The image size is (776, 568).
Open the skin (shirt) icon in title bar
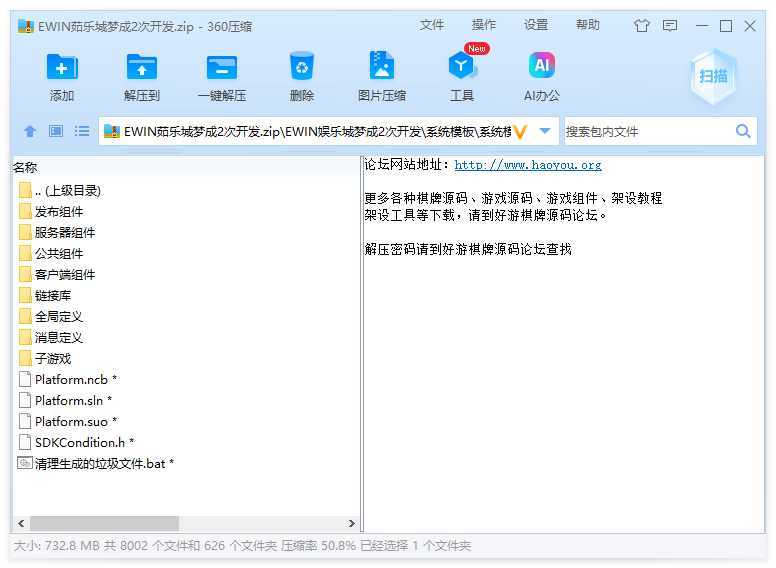[x=641, y=26]
